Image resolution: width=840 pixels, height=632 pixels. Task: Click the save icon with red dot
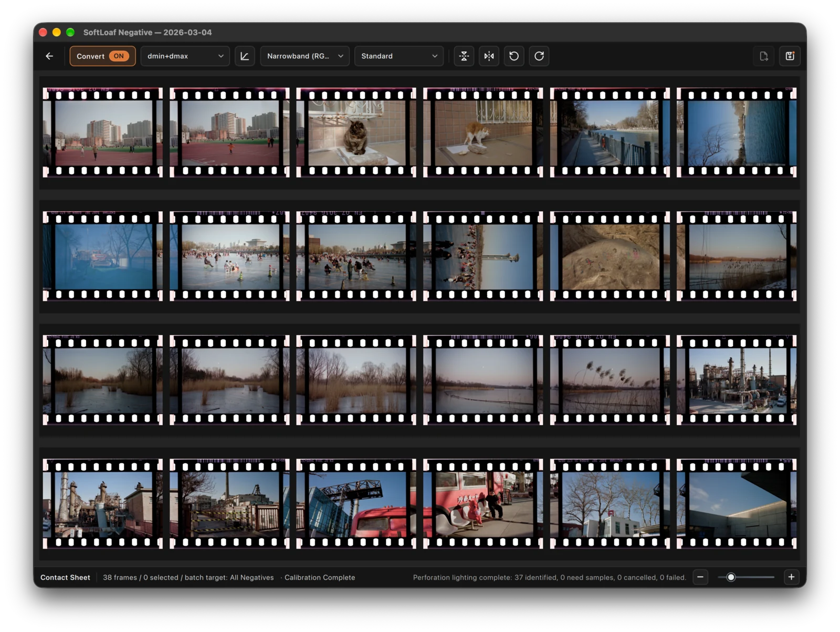[790, 56]
